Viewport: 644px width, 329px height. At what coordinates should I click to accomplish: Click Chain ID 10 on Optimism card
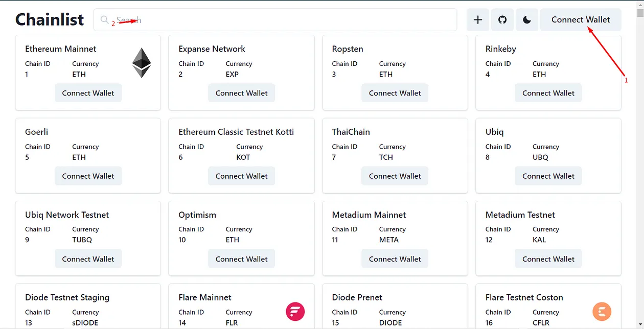pyautogui.click(x=182, y=240)
